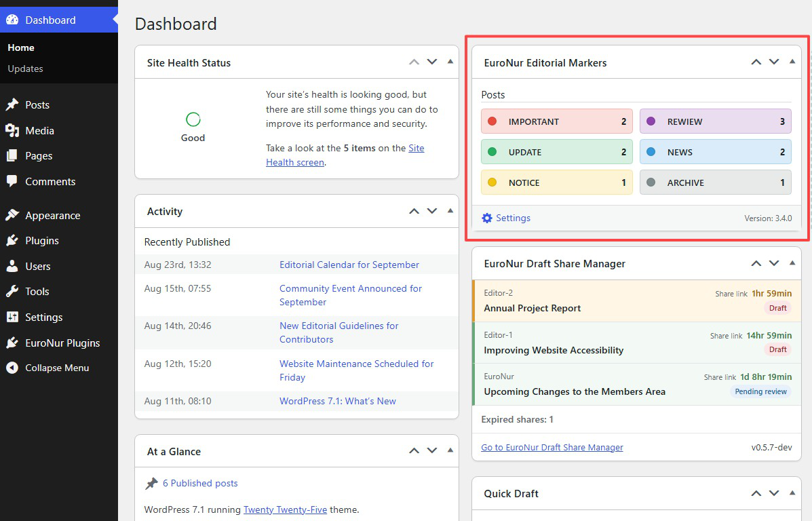
Task: Open the Posts menu label
Action: click(x=37, y=104)
